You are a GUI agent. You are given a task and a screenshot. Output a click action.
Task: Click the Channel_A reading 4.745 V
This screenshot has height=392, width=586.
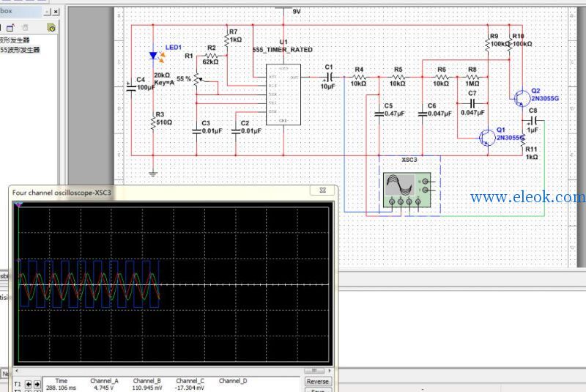tap(103, 388)
